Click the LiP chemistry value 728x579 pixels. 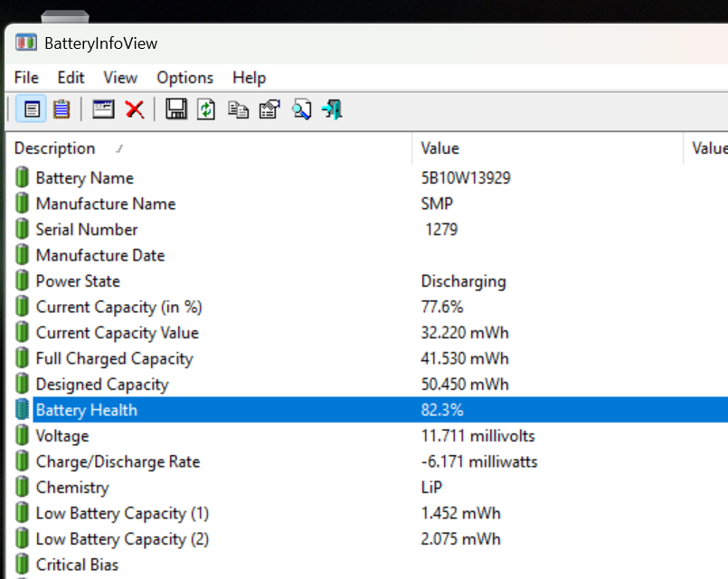431,488
